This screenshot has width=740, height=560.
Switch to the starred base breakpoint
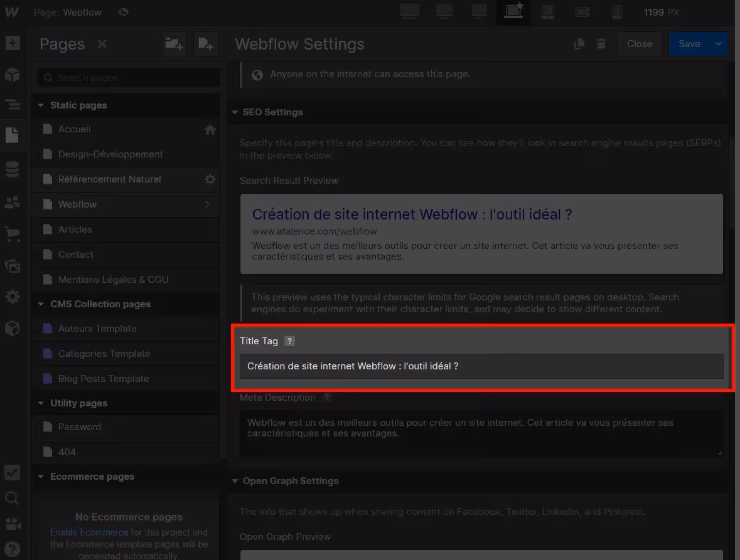(513, 11)
